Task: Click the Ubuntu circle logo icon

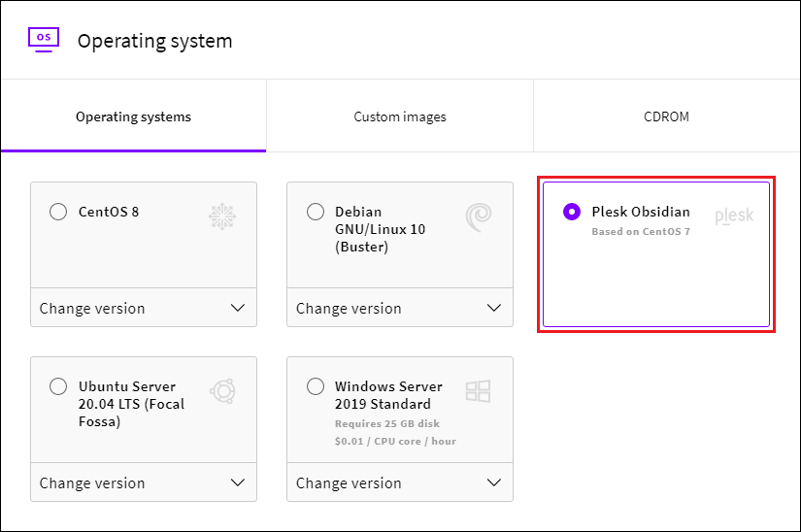Action: (x=222, y=391)
